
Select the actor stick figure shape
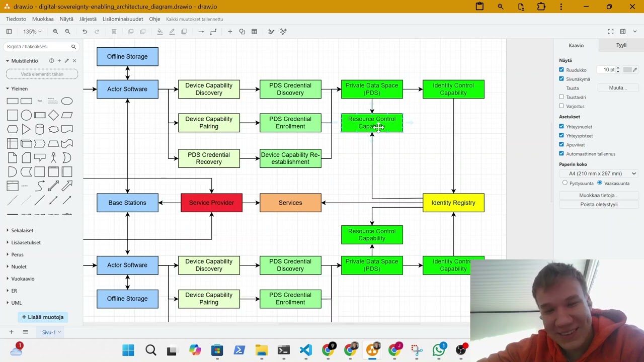point(53,158)
